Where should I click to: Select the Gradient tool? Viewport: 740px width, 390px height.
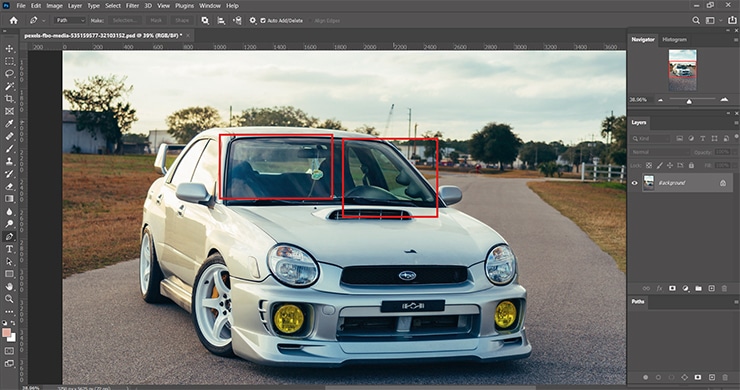[x=9, y=199]
